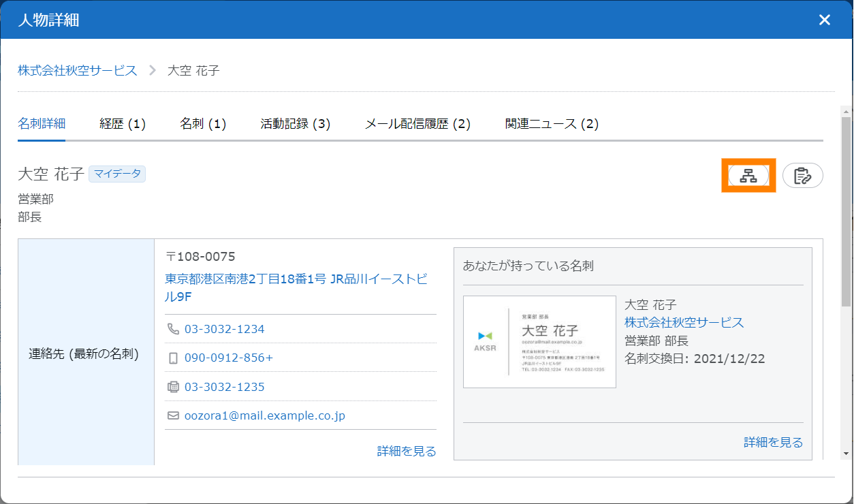Switch to the 経歴 (1) tab
This screenshot has height=504, width=854.
click(123, 124)
